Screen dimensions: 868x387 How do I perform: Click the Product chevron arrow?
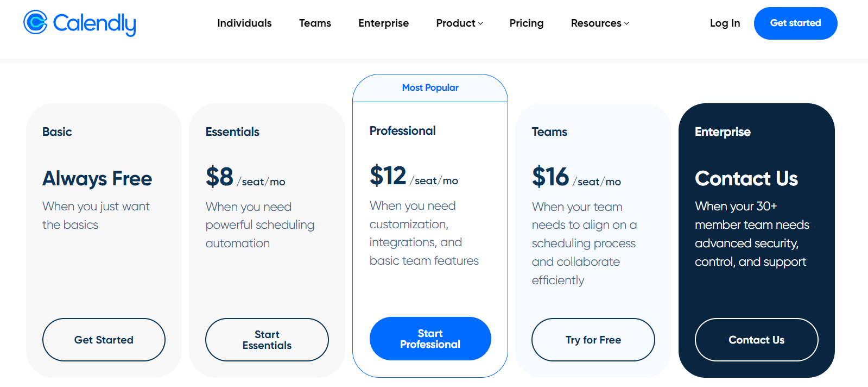point(480,23)
